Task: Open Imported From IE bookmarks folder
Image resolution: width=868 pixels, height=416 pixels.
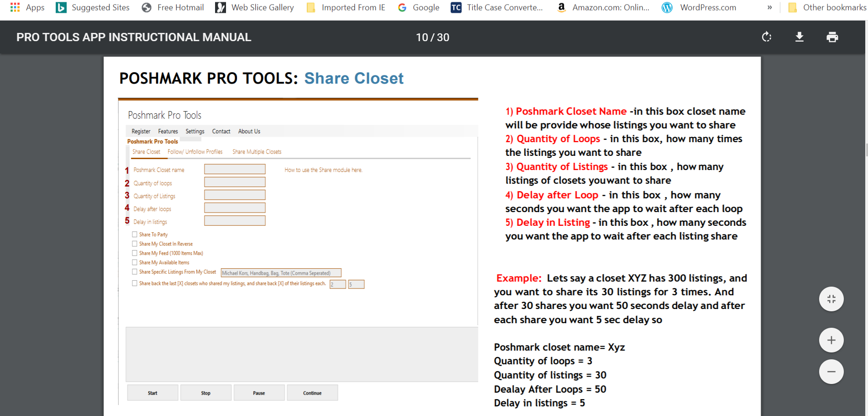Action: [346, 7]
